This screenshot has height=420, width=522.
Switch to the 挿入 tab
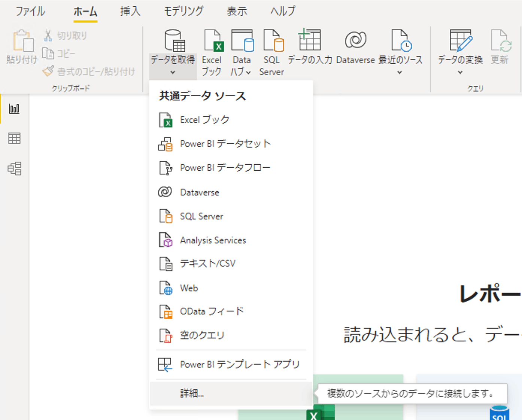[130, 11]
